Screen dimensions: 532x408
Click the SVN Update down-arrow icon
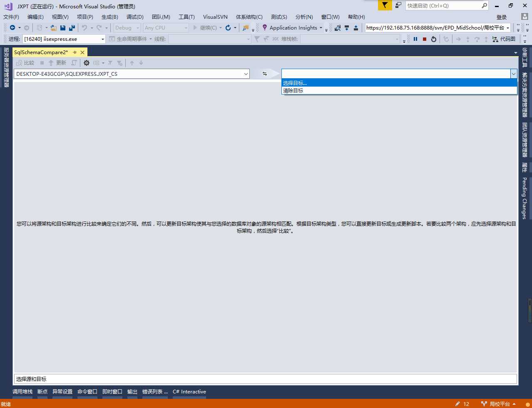pyautogui.click(x=347, y=28)
